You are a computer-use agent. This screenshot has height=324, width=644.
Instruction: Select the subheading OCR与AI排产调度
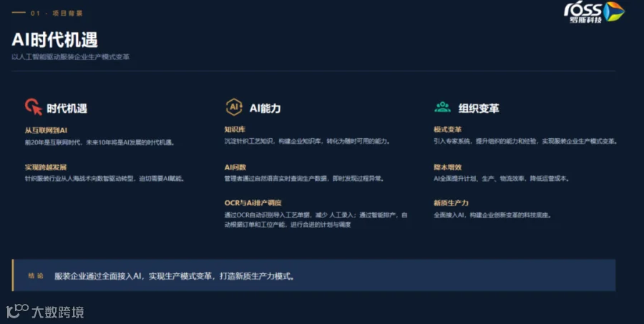(x=253, y=203)
